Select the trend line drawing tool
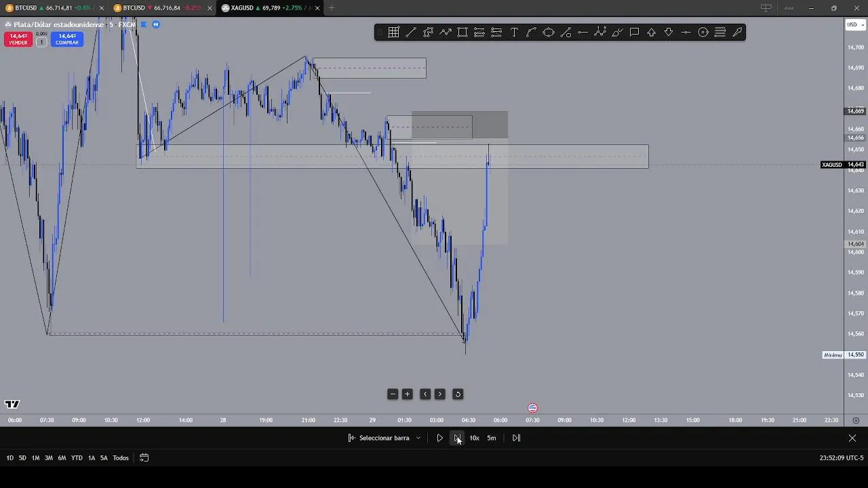The height and width of the screenshot is (488, 868). pos(411,32)
